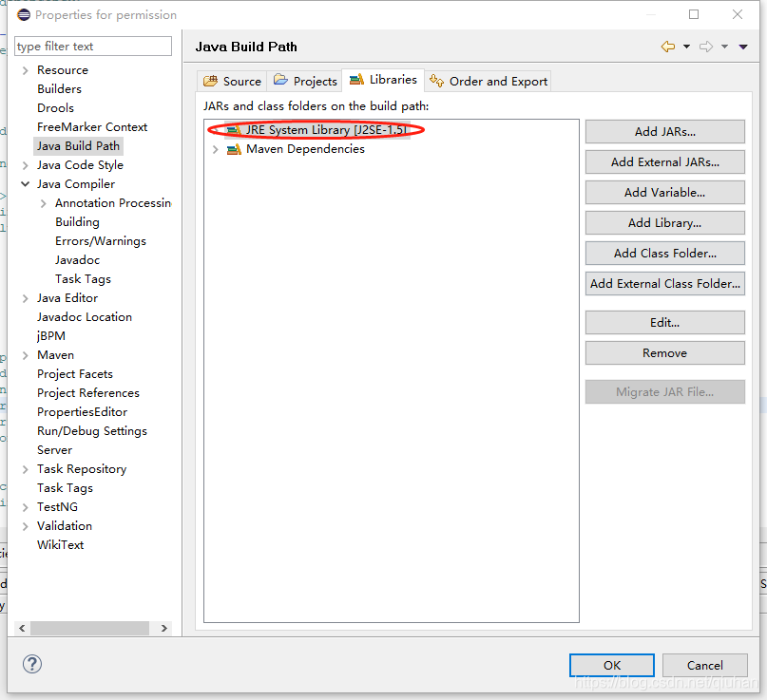Screen dimensions: 767x700
Task: Click the right arrow of the tree scrollbar
Action: pos(164,628)
